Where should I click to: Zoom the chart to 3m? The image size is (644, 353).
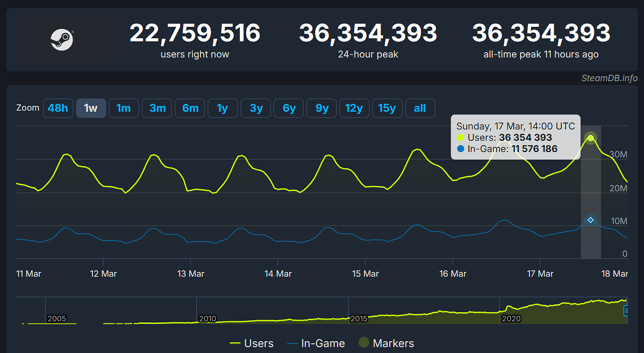point(157,108)
